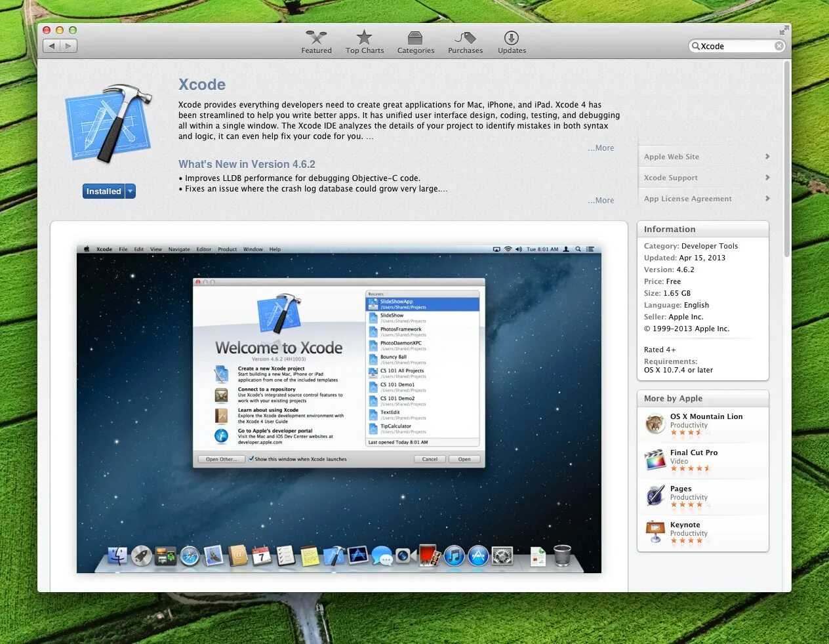
Task: Check the Updates tab
Action: click(x=512, y=42)
